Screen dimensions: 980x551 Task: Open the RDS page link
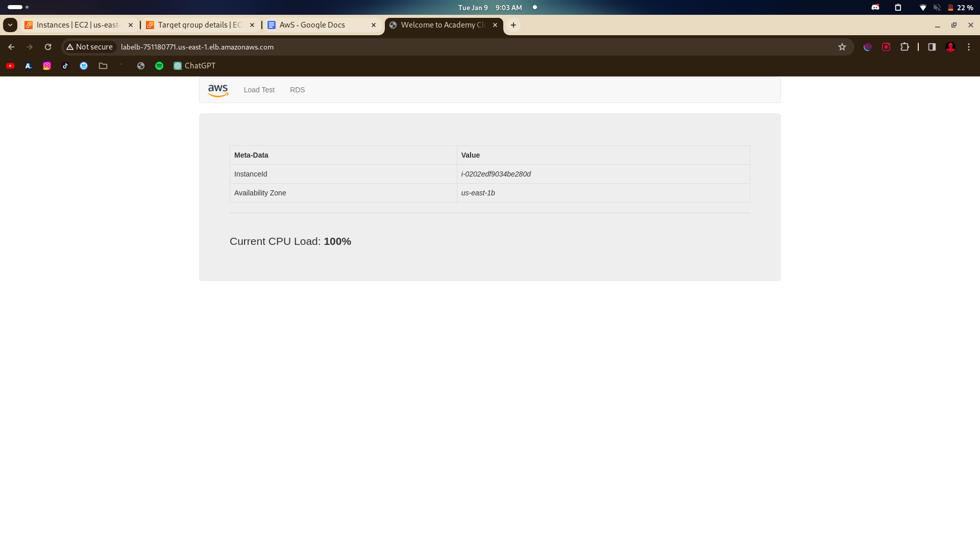[x=297, y=90]
